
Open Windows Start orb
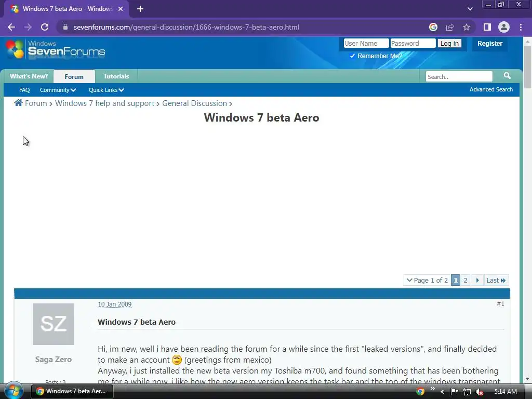click(14, 391)
